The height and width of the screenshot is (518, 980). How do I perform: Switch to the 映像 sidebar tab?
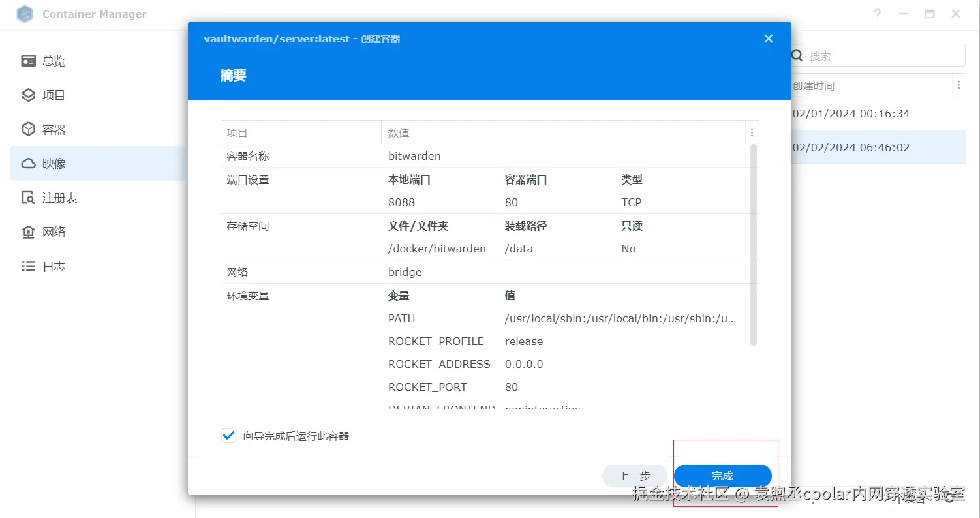click(98, 164)
